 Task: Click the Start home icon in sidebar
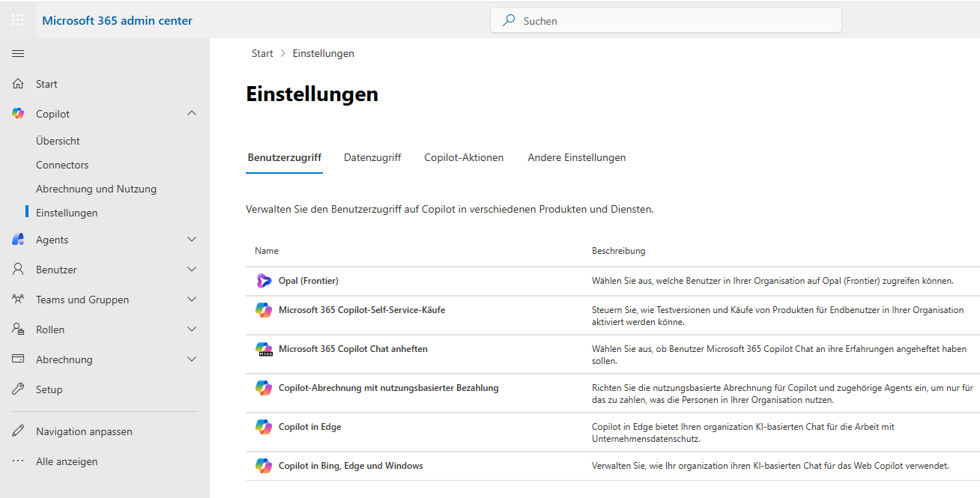click(x=18, y=84)
